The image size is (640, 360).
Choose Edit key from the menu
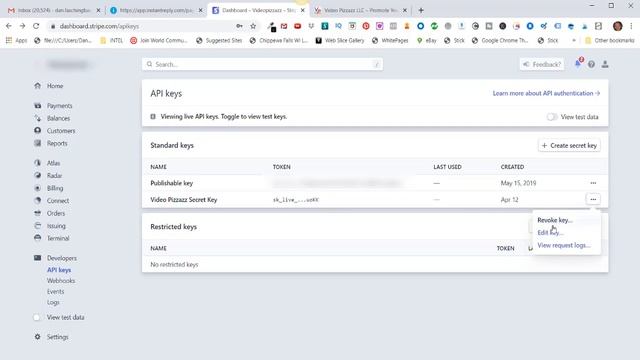(550, 233)
